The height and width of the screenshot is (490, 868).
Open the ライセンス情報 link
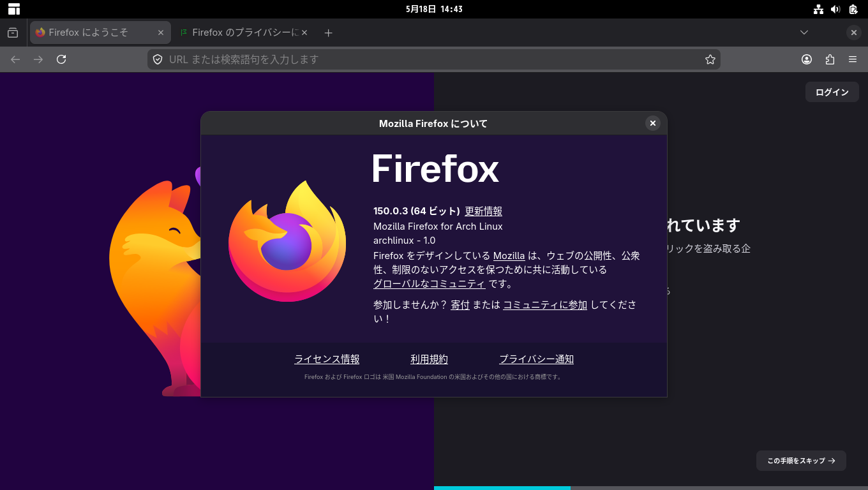point(327,359)
